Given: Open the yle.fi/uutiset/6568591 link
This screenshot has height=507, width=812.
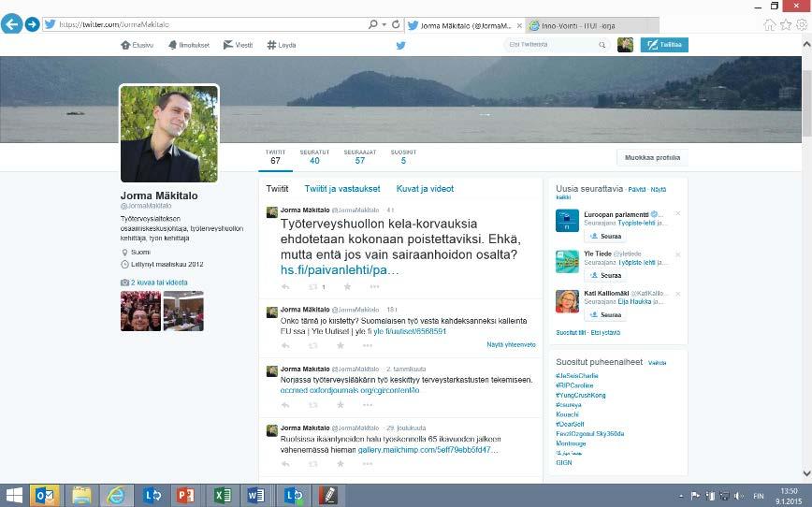Looking at the screenshot, I should coord(410,331).
